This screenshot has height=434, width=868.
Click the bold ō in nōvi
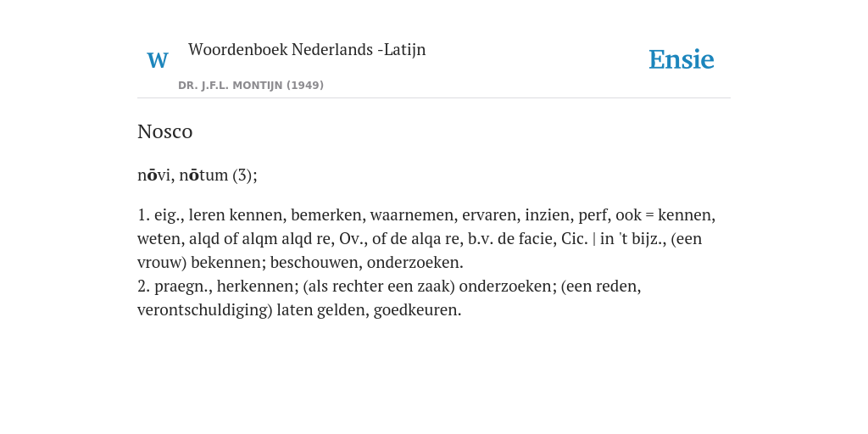click(152, 175)
